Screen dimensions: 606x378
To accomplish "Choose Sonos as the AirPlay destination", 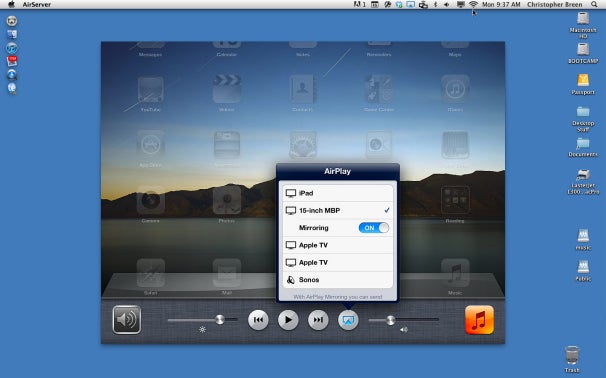I will pyautogui.click(x=338, y=280).
